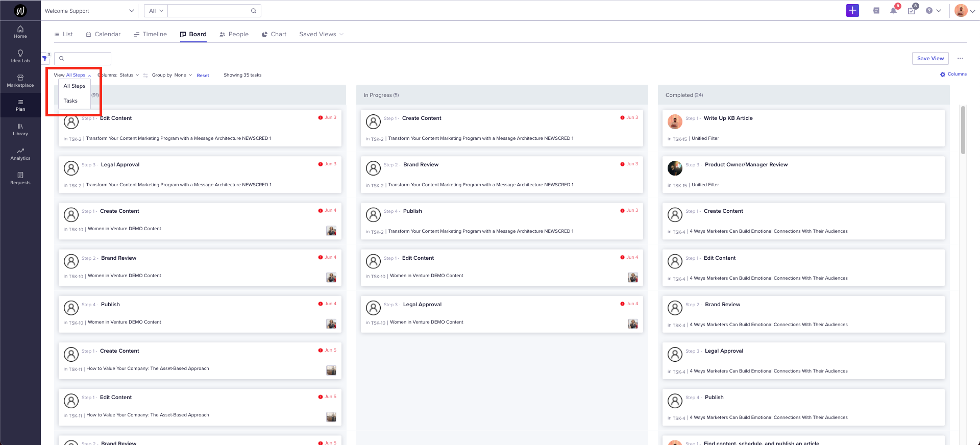Choose All Steps from the view menu

pos(75,86)
